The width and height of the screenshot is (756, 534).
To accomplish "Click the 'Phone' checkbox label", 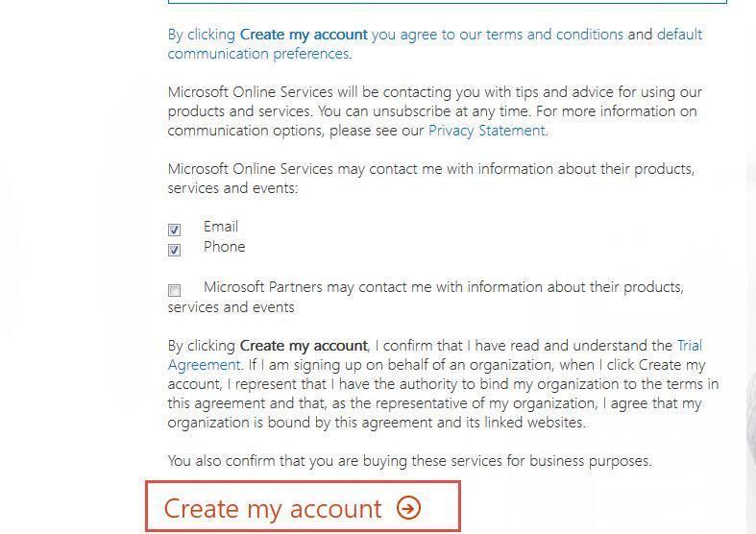I will coord(224,247).
